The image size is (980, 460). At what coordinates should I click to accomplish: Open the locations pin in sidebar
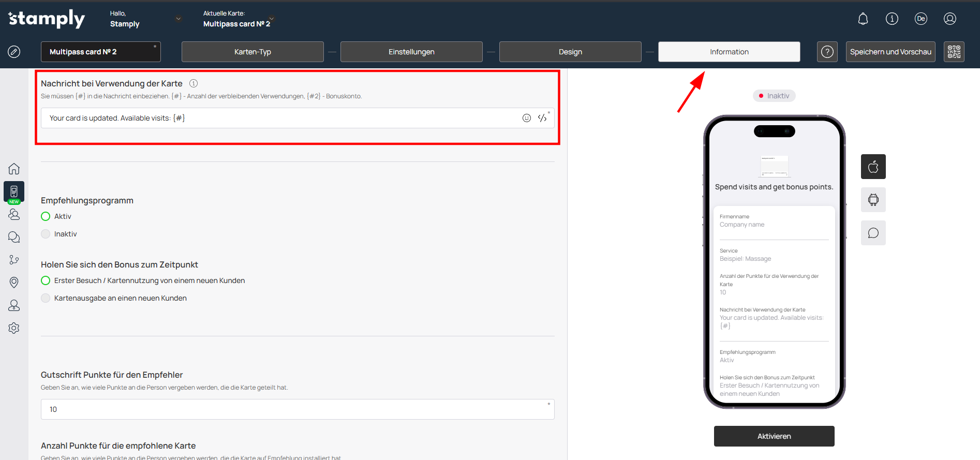tap(14, 282)
